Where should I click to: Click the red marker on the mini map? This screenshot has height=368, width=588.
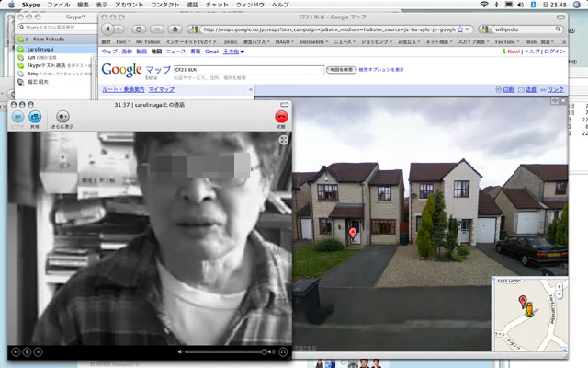tap(522, 301)
